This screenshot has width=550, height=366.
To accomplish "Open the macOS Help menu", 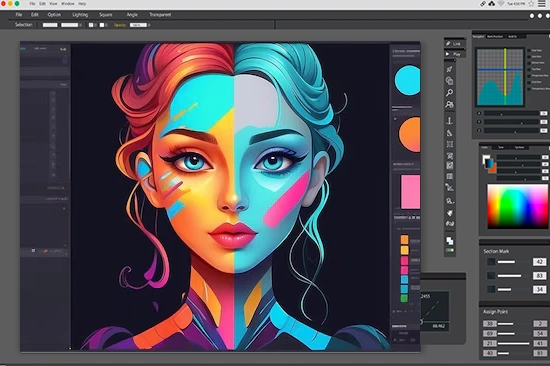I will point(82,4).
